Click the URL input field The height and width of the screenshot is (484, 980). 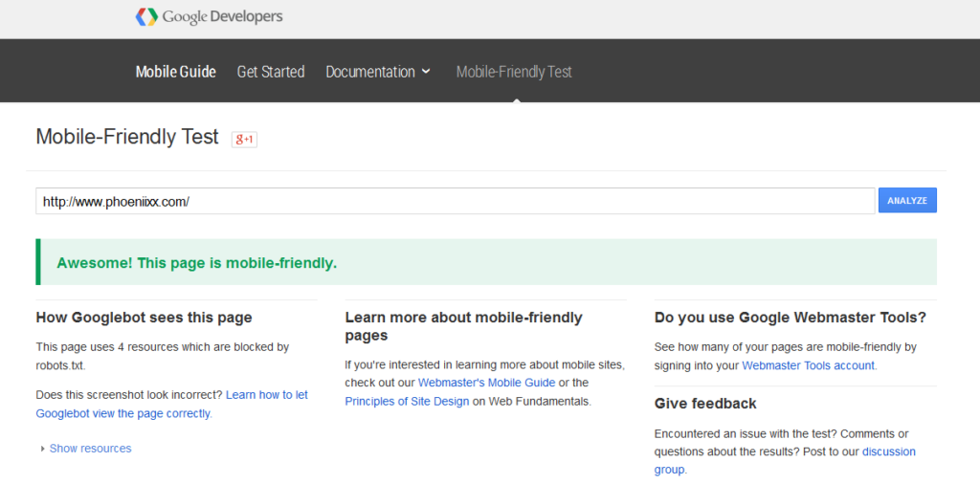455,201
